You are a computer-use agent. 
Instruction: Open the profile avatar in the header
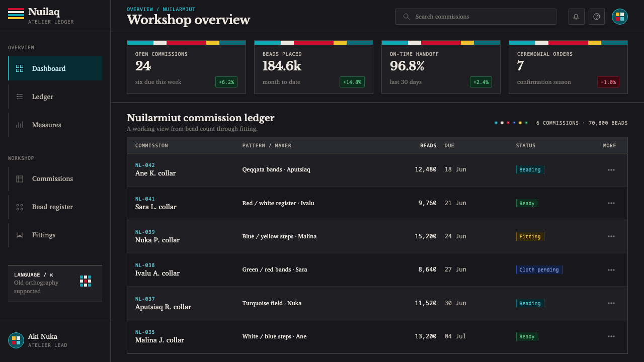[620, 17]
